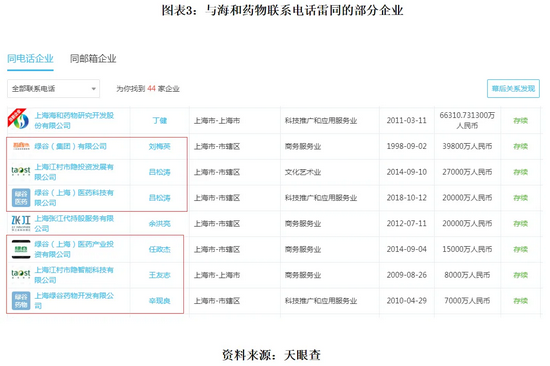This screenshot has width=550, height=366.
Task: Click the blue 绿谷医药 logo icon
Action: click(21, 198)
